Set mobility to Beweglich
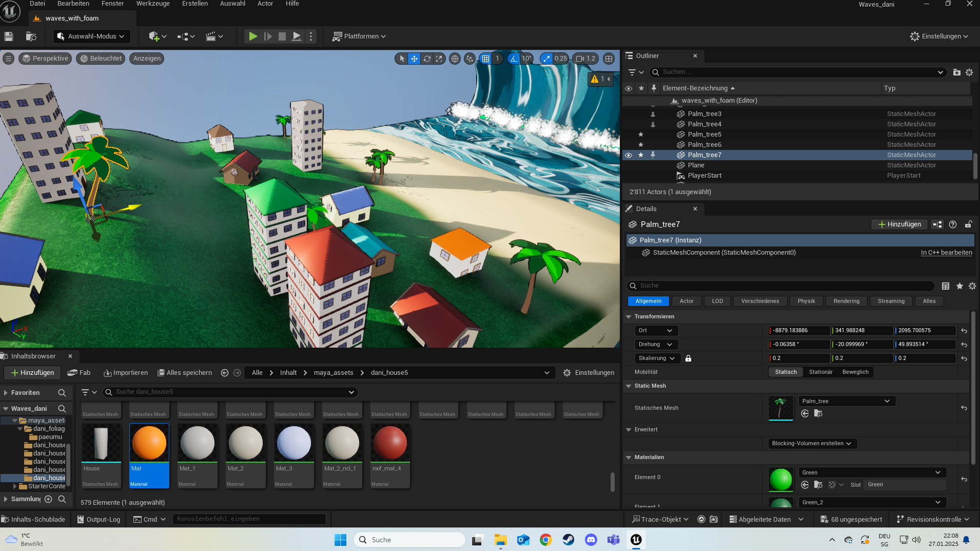 [x=855, y=372]
